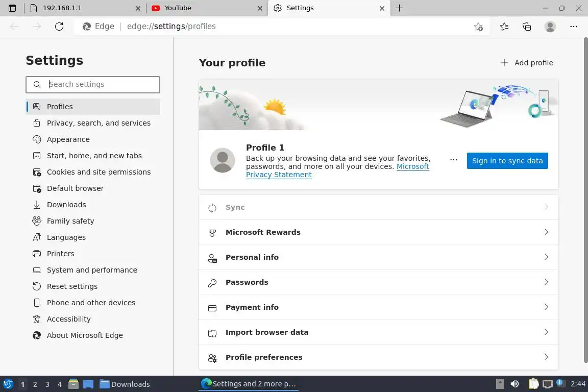Open the start menu in taskbar

[8, 384]
